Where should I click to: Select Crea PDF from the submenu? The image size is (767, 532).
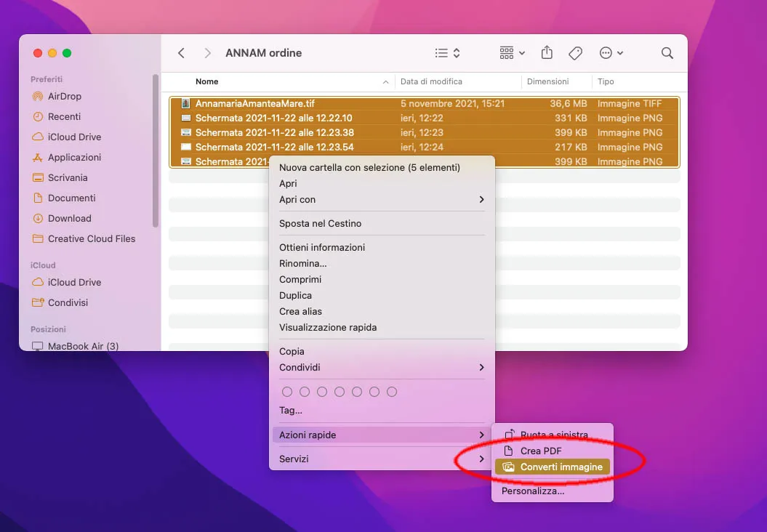541,451
